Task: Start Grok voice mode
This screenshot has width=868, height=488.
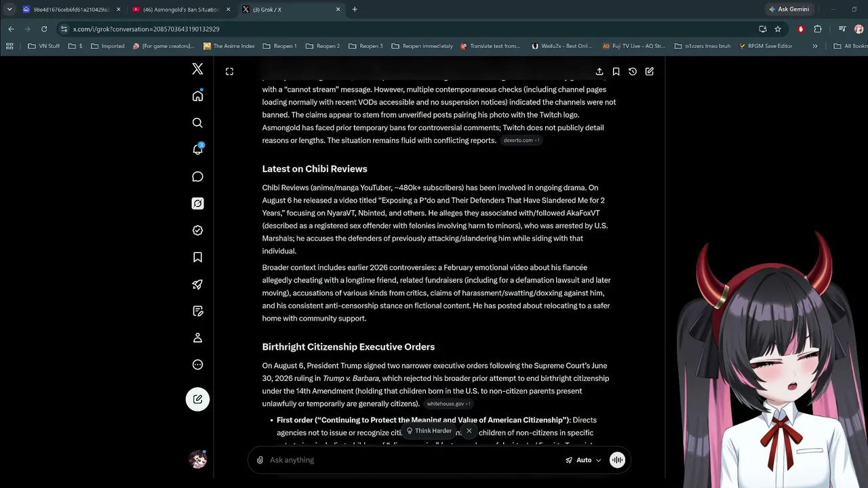Action: tap(617, 460)
